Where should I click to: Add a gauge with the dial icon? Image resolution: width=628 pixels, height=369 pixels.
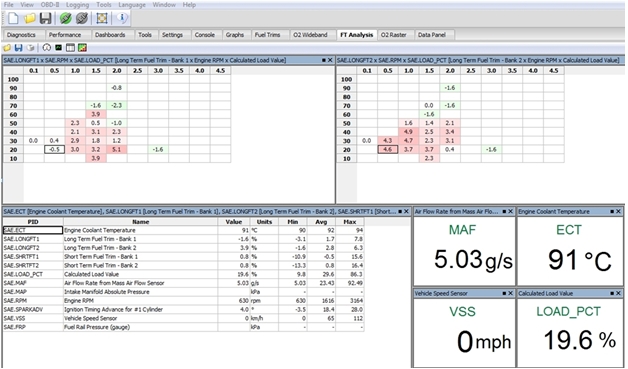46,48
